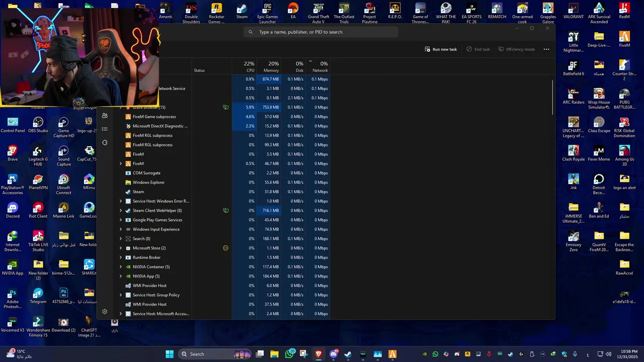The height and width of the screenshot is (362, 644).
Task: Open the weather widget showing 15°C
Action: (19, 354)
